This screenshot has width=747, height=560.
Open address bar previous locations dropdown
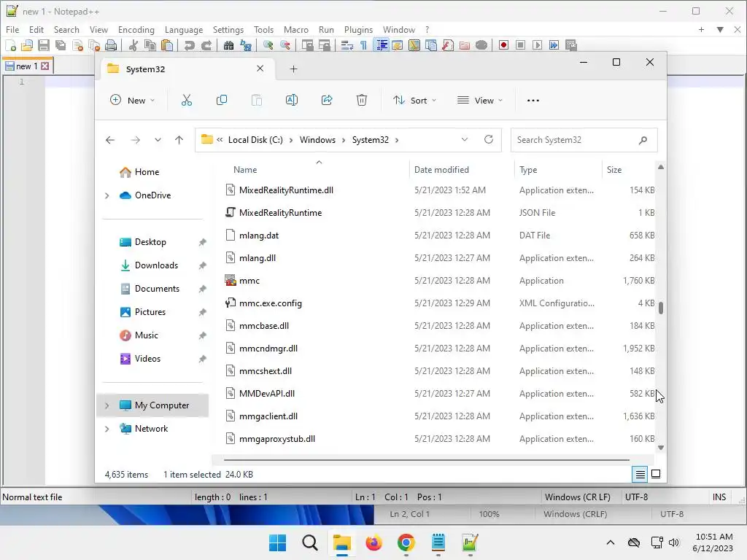click(465, 139)
